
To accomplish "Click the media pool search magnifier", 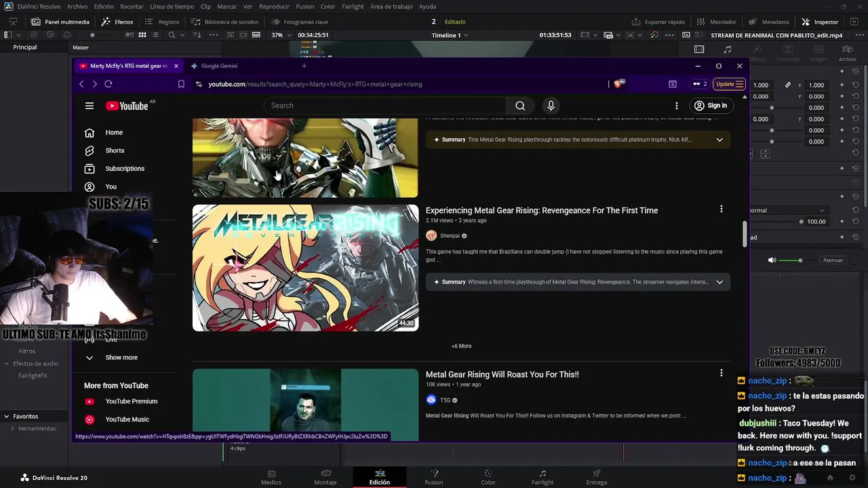I will pyautogui.click(x=172, y=35).
